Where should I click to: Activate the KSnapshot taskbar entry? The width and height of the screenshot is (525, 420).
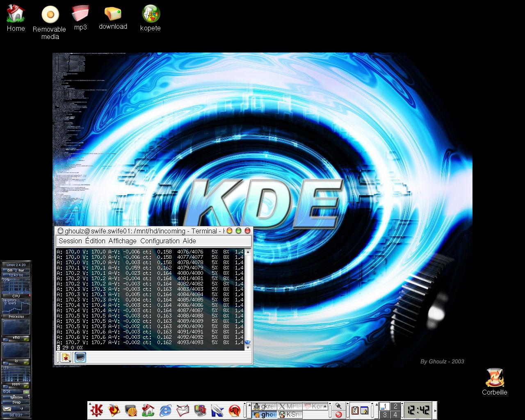[290, 415]
